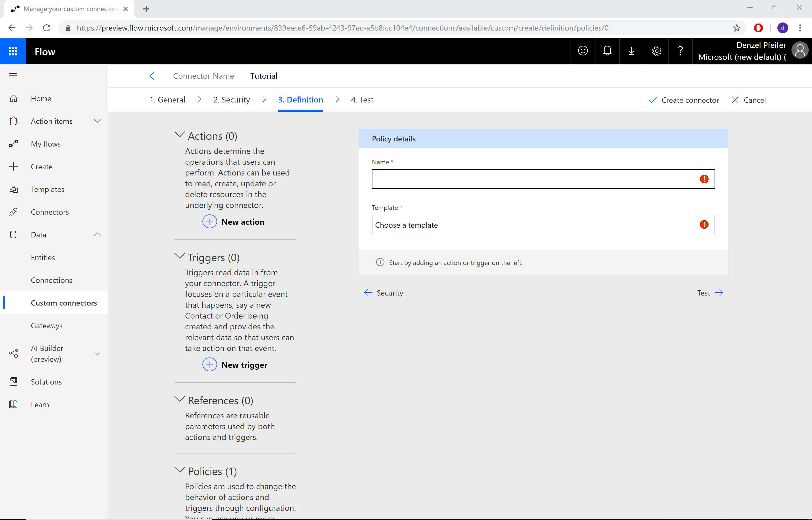Click the smiley feedback icon in toolbar
812x520 pixels.
[x=583, y=51]
